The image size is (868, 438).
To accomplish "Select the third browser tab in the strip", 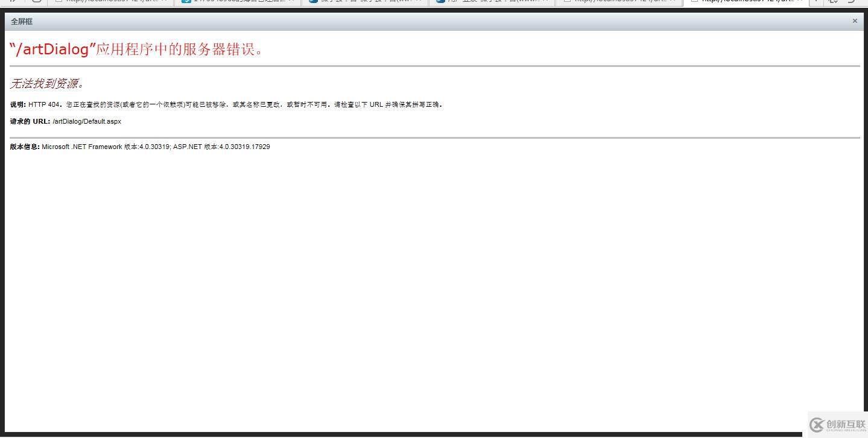I will coord(366,2).
